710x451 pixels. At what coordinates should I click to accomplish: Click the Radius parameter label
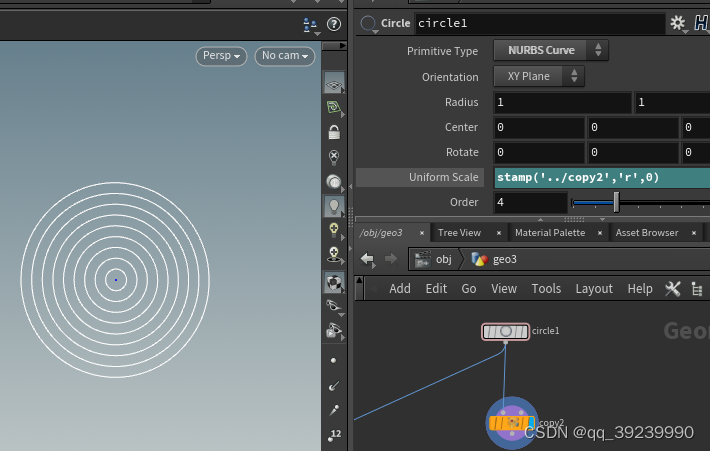pyautogui.click(x=461, y=102)
